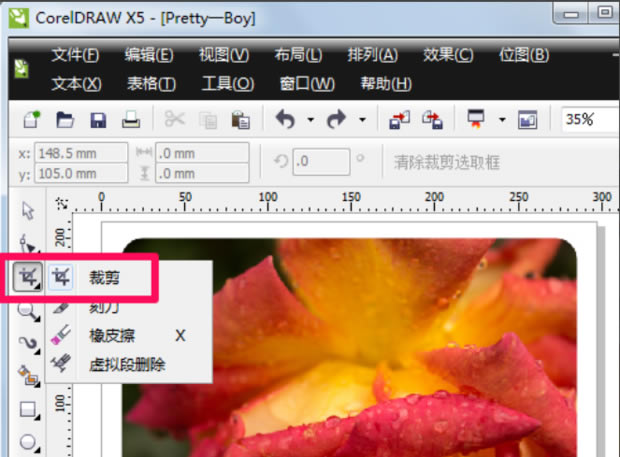Screen dimensions: 620x457
Task: Open the 工具(O) menu
Action: point(228,84)
